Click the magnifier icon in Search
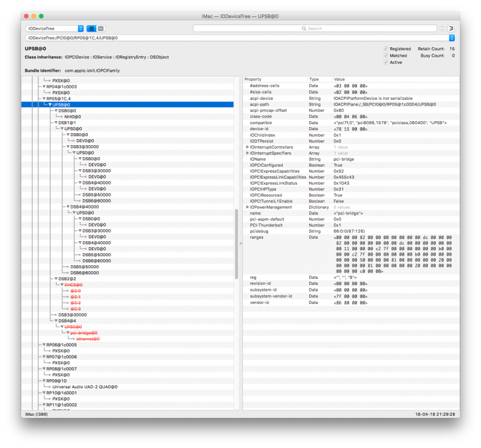Image resolution: width=481 pixels, height=448 pixels. (x=304, y=29)
